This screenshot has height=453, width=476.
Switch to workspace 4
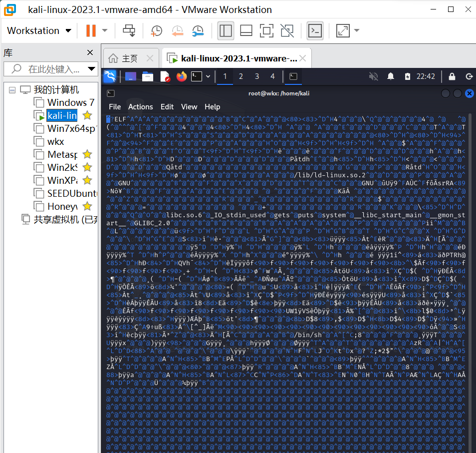[272, 76]
